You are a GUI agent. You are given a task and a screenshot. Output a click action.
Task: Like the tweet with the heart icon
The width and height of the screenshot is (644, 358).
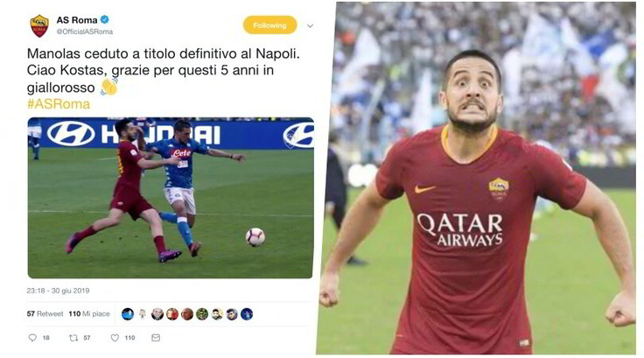(115, 338)
